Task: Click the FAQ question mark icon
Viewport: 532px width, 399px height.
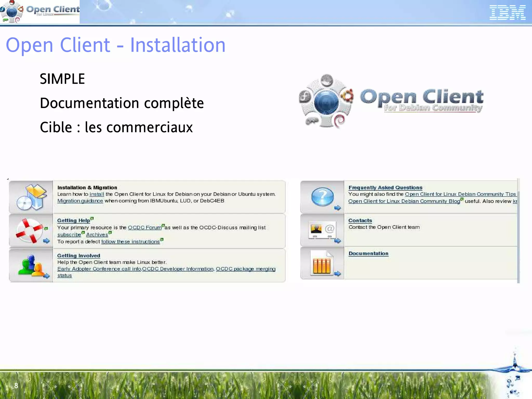Action: click(323, 197)
